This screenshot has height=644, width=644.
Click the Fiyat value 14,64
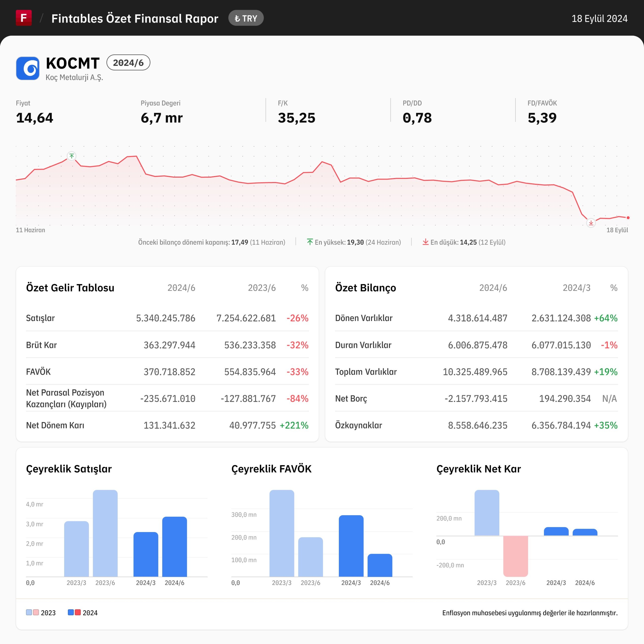click(35, 118)
